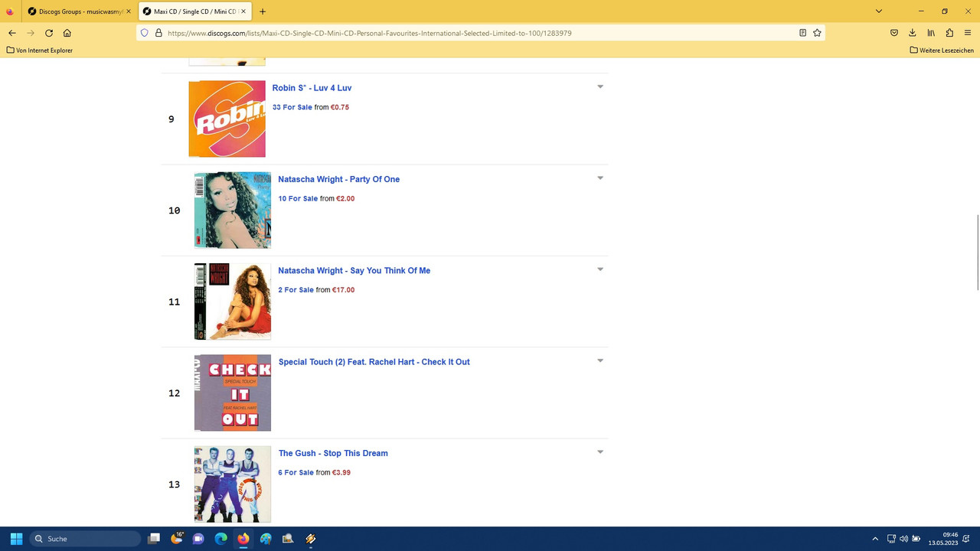980x551 pixels.
Task: Open the 'Robin S* - Luv 4 Luv' release
Action: click(312, 88)
